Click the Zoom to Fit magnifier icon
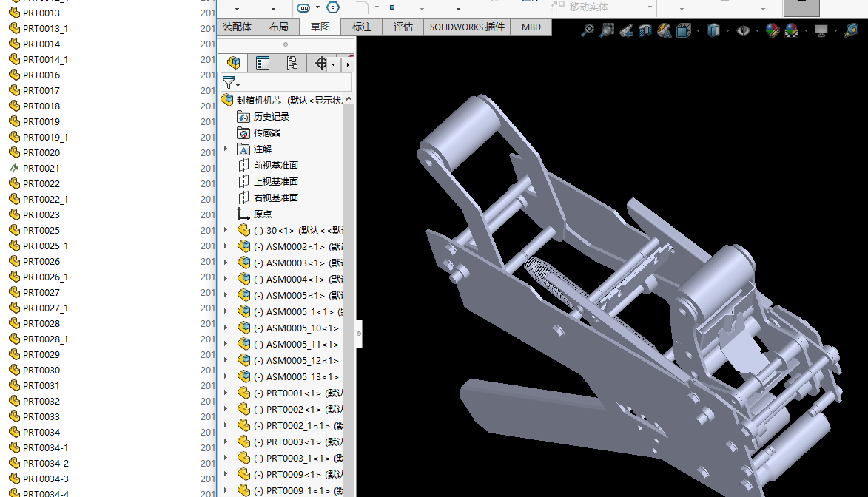The image size is (868, 497). 587,30
